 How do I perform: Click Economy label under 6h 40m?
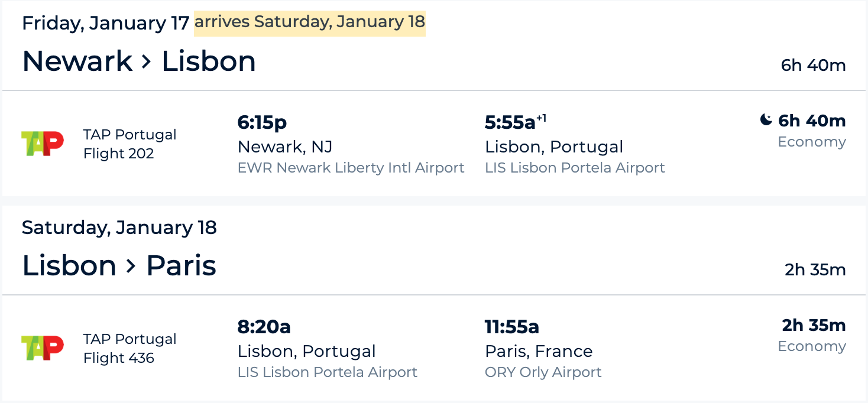(x=811, y=142)
